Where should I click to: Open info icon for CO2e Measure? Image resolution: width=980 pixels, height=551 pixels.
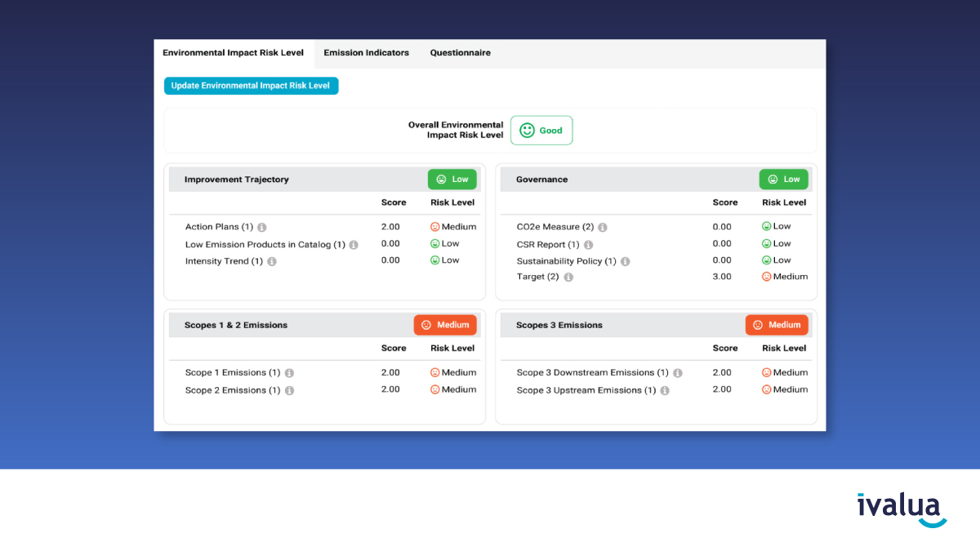tap(602, 228)
